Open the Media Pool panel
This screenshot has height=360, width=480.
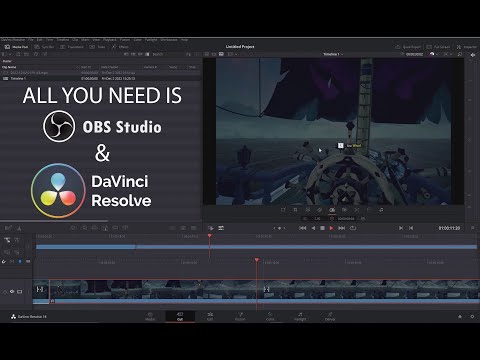[x=17, y=47]
